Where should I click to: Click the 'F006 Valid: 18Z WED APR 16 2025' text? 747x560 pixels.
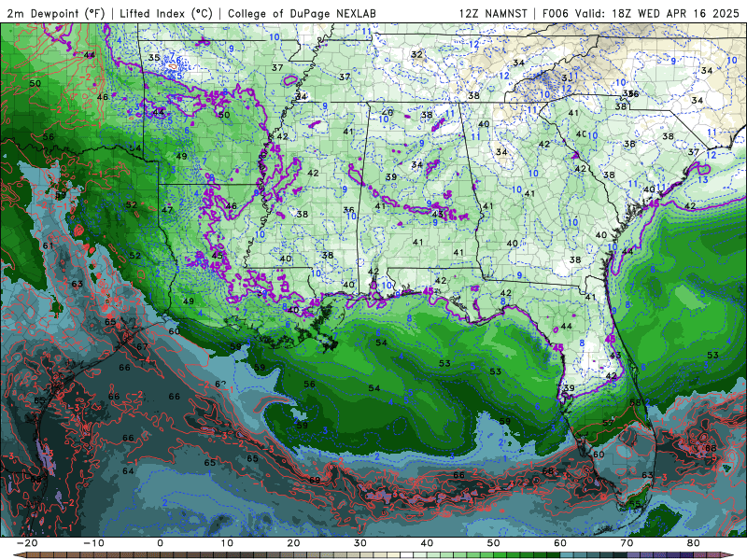point(641,13)
